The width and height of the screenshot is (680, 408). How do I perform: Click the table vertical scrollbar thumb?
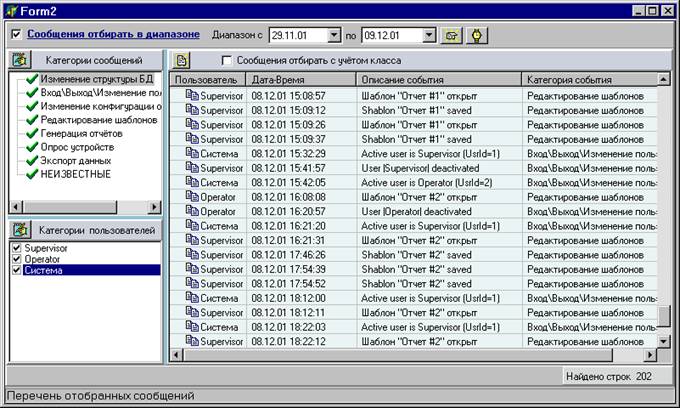pos(664,316)
